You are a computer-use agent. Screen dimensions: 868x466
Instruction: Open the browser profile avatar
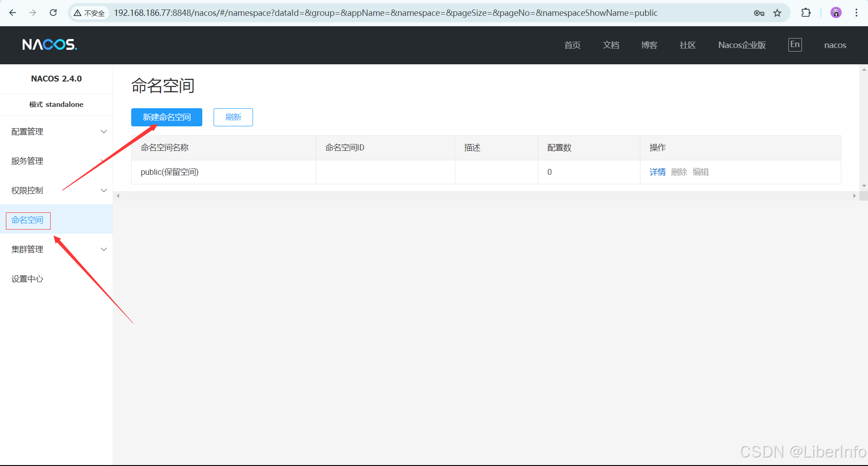click(x=836, y=13)
